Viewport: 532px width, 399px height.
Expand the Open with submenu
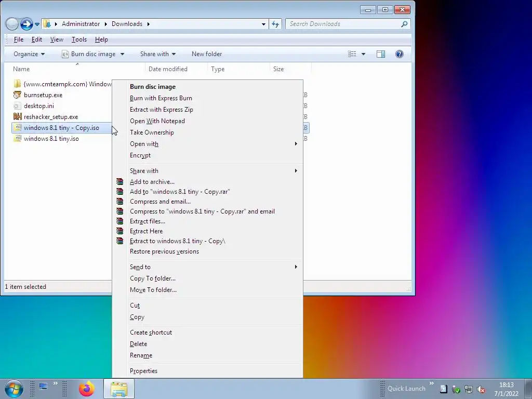(208, 144)
